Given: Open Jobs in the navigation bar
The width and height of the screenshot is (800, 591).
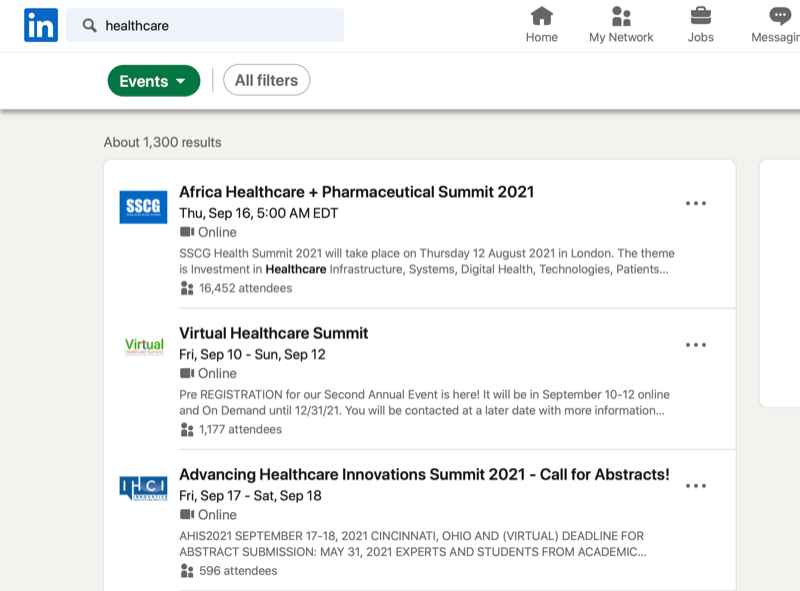Looking at the screenshot, I should pyautogui.click(x=701, y=24).
